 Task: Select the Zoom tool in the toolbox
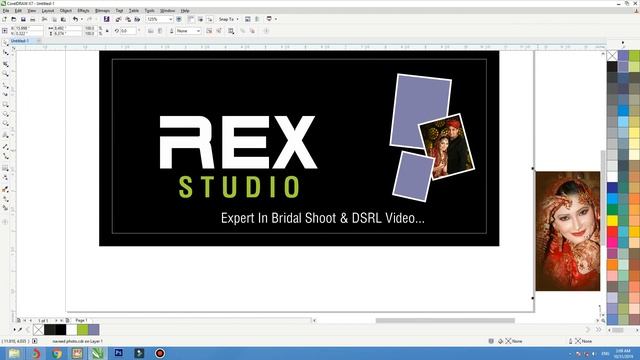(x=5, y=74)
